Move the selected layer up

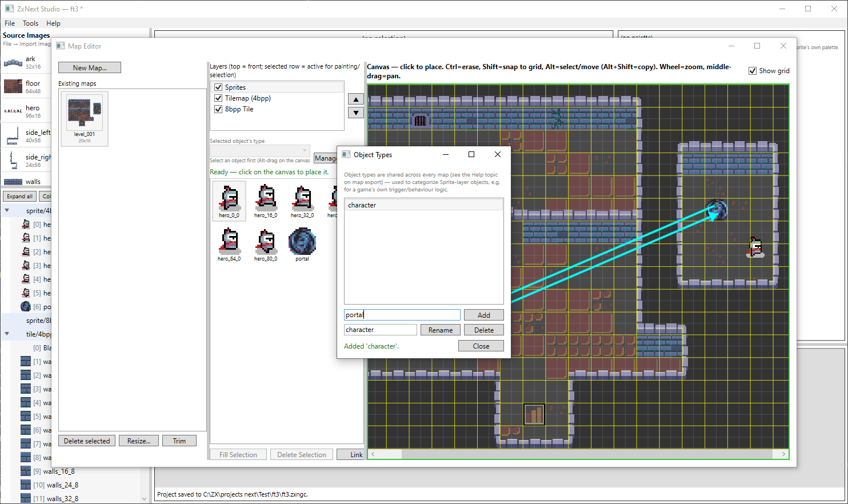(x=356, y=99)
